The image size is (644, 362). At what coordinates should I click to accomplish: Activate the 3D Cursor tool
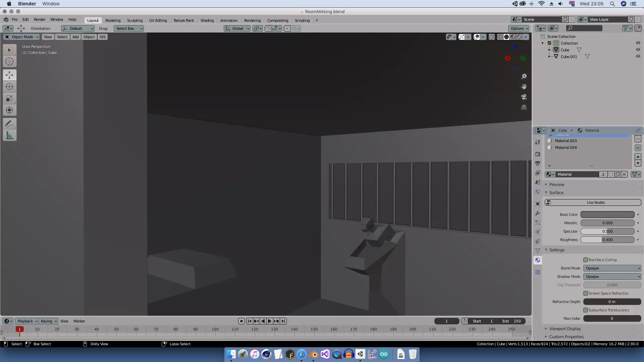pyautogui.click(x=9, y=61)
